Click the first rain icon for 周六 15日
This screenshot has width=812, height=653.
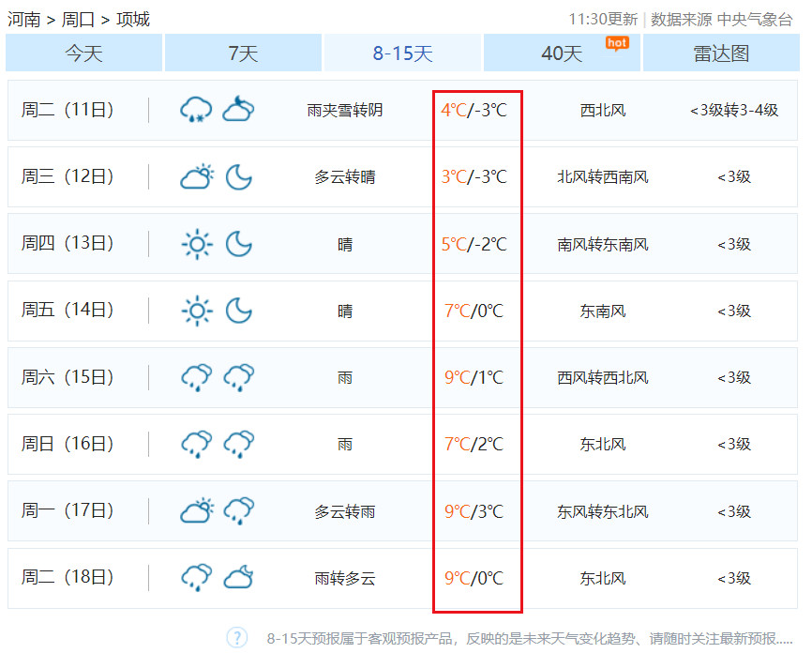(196, 378)
